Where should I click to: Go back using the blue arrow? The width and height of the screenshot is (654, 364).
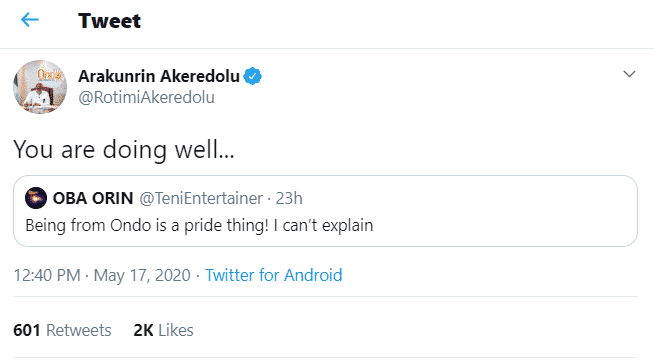coord(30,20)
